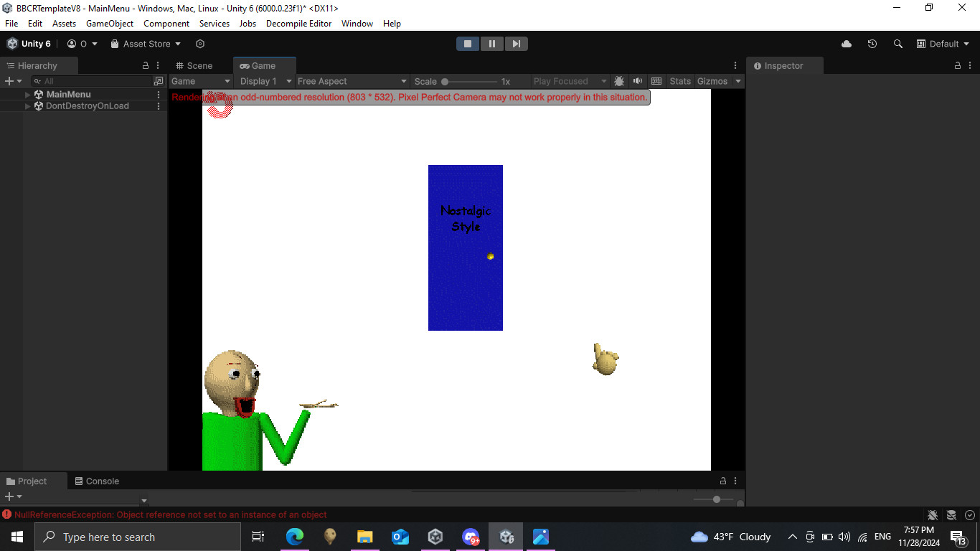Viewport: 980px width, 551px height.
Task: Click the global search magnifier icon
Action: (897, 44)
